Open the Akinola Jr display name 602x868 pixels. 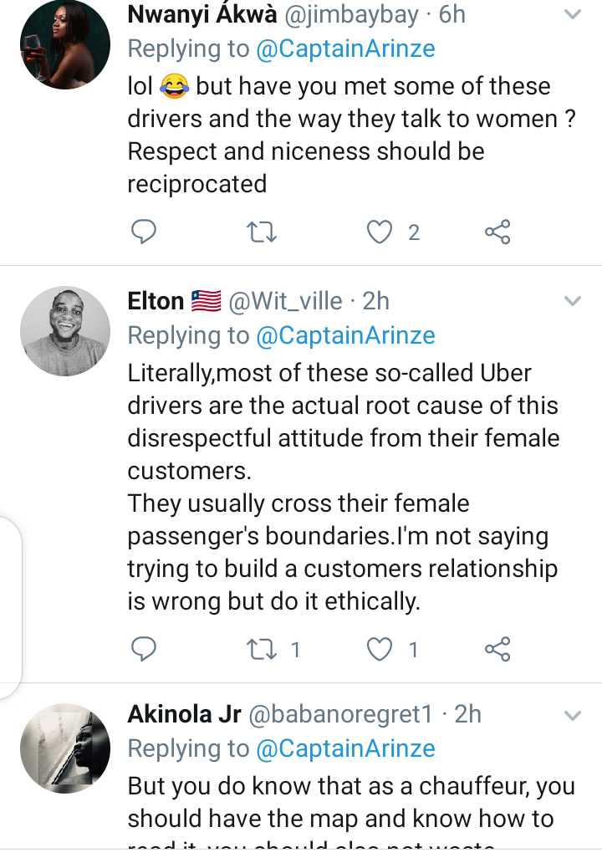(184, 714)
